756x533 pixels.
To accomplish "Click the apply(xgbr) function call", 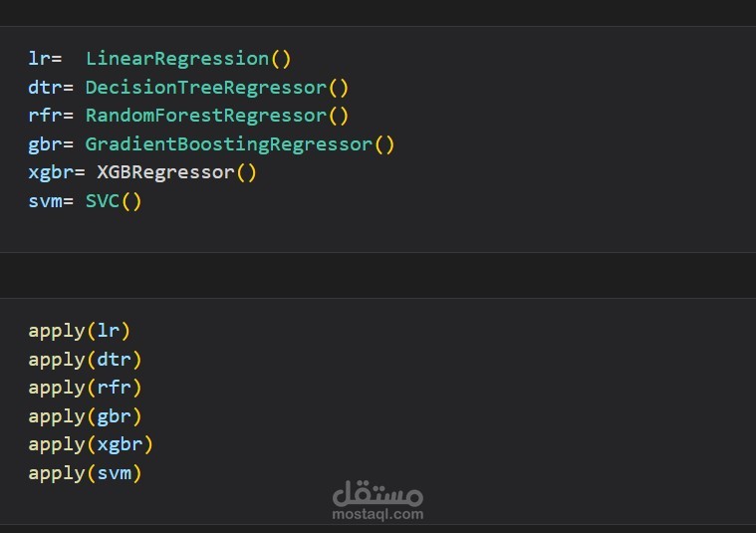I will click(x=91, y=443).
